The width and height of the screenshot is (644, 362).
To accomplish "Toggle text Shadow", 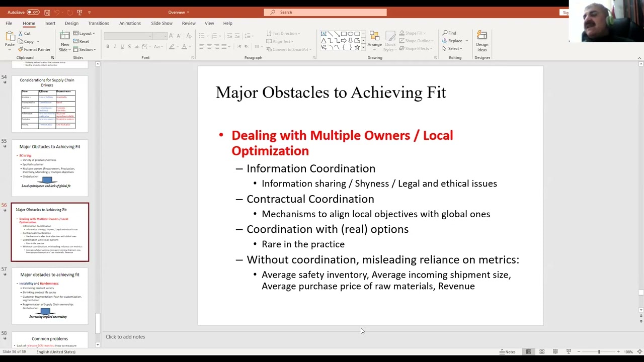I will [129, 47].
